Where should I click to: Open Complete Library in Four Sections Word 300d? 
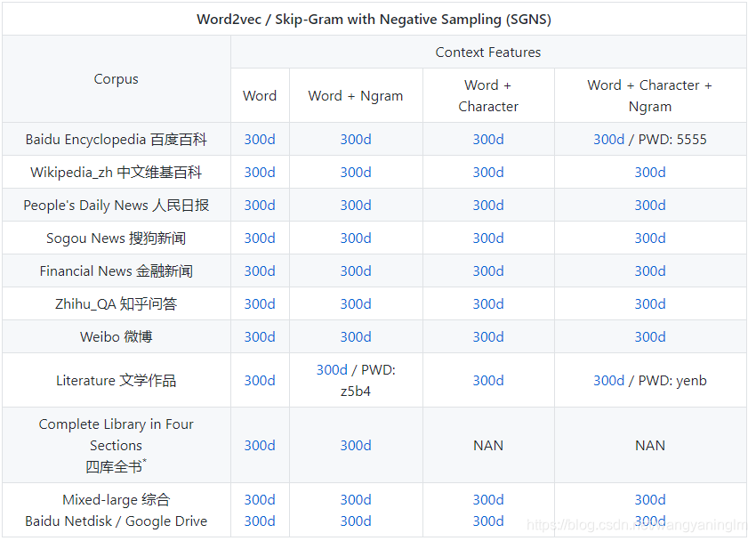pos(260,445)
